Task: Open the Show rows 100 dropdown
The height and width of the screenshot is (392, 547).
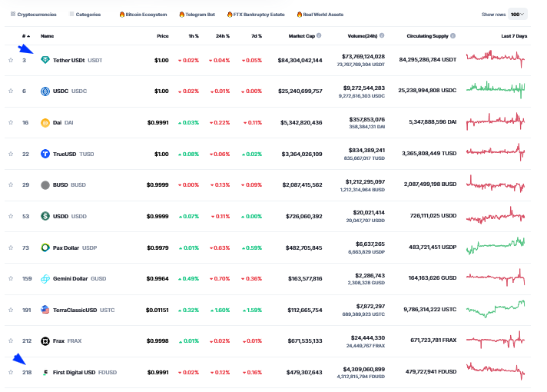Action: tap(518, 14)
